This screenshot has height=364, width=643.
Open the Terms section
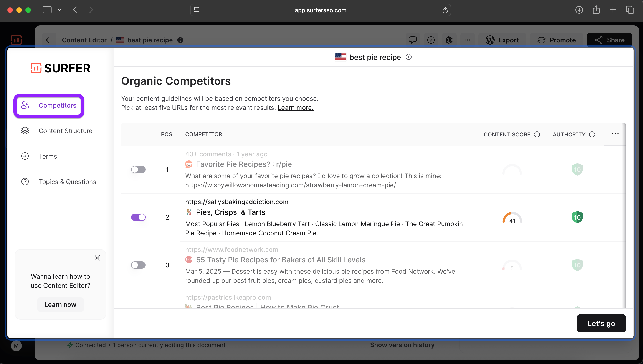click(39, 156)
